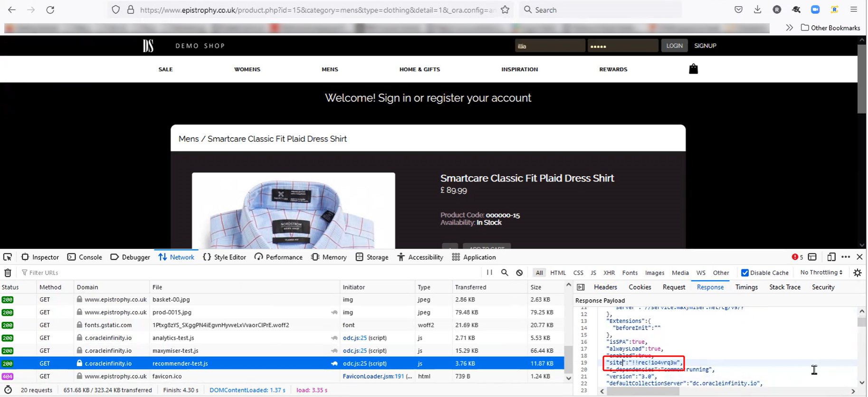Filter requests by HTML

pyautogui.click(x=558, y=273)
